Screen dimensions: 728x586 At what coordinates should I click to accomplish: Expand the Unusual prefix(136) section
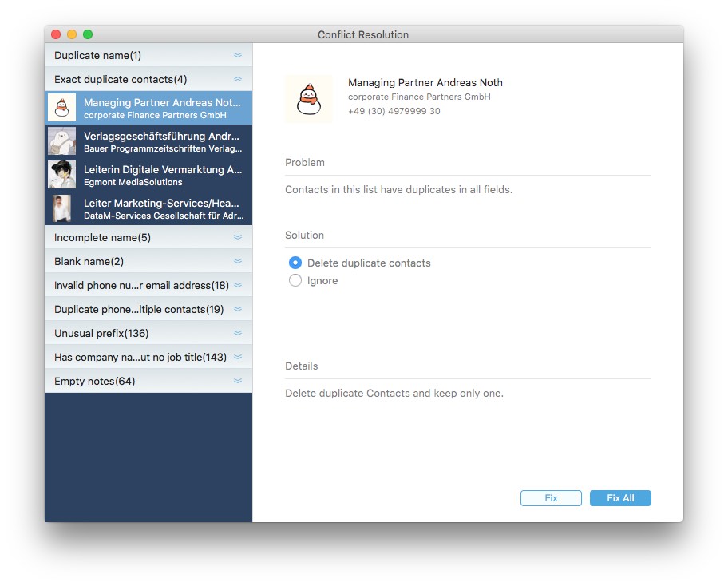coord(237,333)
